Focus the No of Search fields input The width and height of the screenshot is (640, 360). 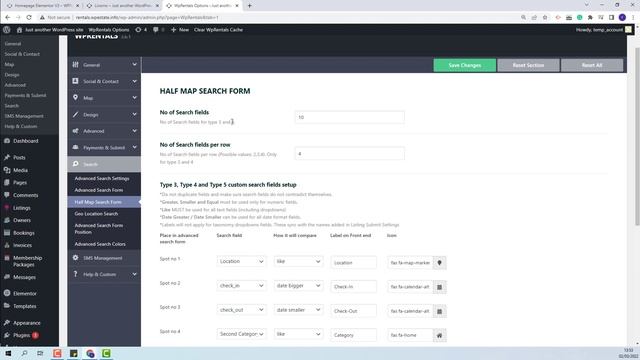349,117
